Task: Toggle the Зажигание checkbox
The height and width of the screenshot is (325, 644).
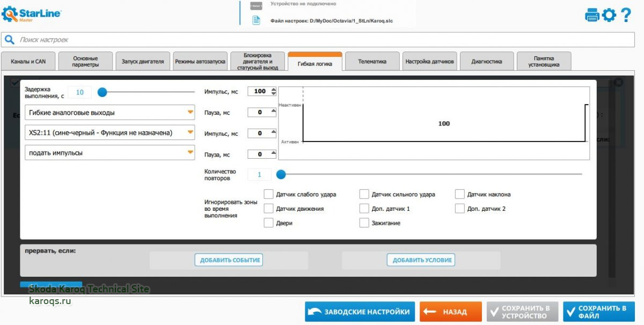Action: pos(364,223)
